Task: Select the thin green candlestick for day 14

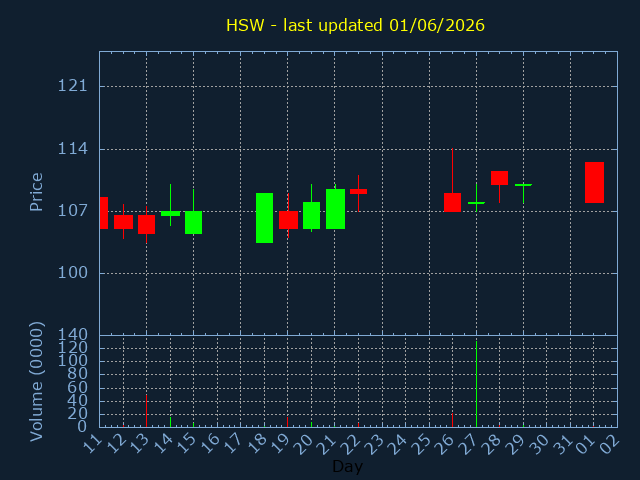Action: 170,213
